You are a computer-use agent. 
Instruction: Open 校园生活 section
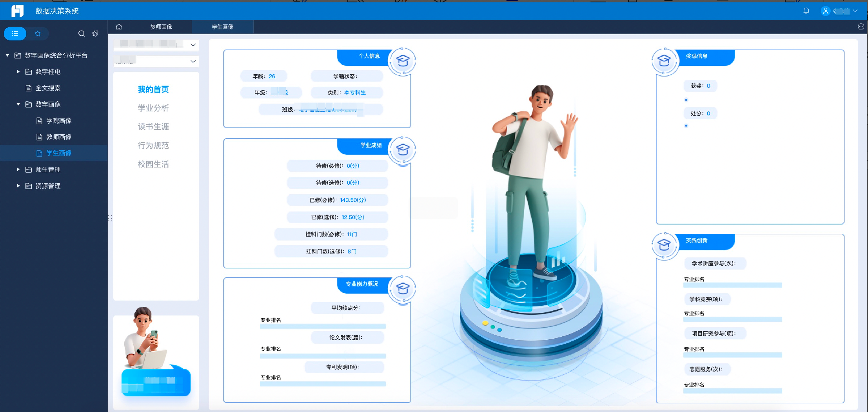pos(153,164)
